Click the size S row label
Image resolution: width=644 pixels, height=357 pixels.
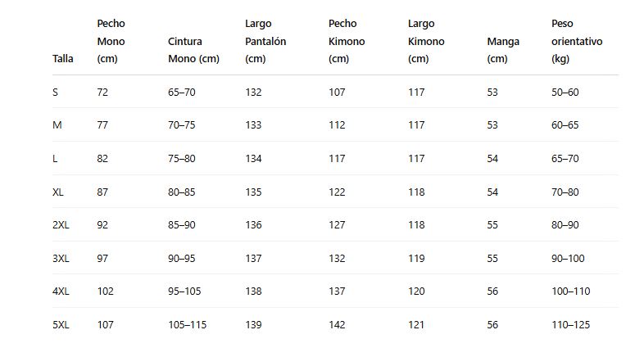click(x=55, y=93)
